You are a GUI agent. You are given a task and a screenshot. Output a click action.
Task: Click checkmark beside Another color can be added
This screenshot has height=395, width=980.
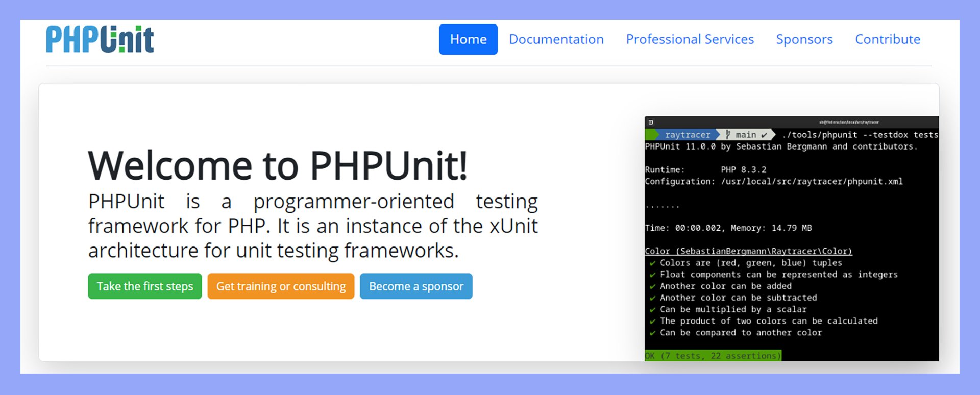tap(652, 286)
